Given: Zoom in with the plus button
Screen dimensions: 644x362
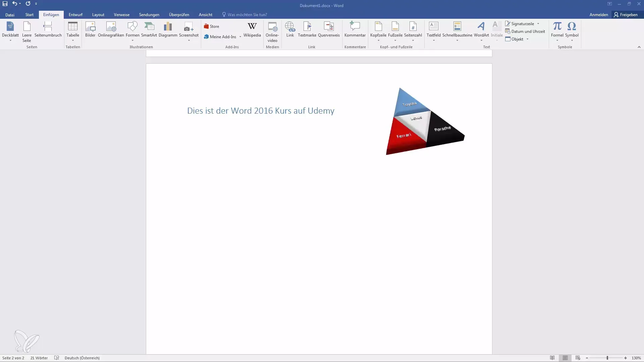Looking at the screenshot, I should 626,358.
